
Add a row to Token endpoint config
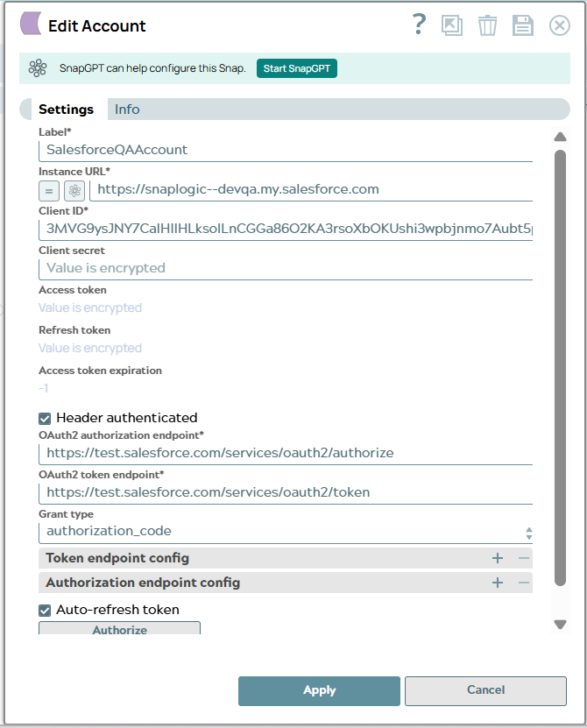[498, 558]
